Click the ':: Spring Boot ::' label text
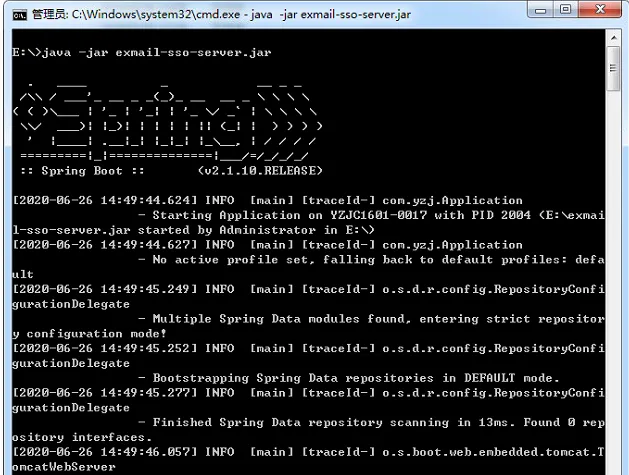This screenshot has height=475, width=629. pyautogui.click(x=83, y=171)
